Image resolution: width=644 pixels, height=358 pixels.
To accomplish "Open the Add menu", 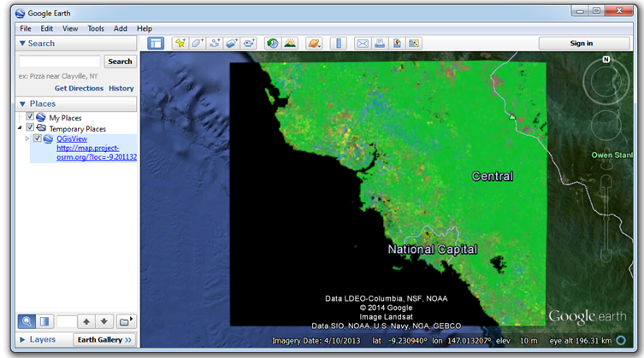I will click(121, 28).
